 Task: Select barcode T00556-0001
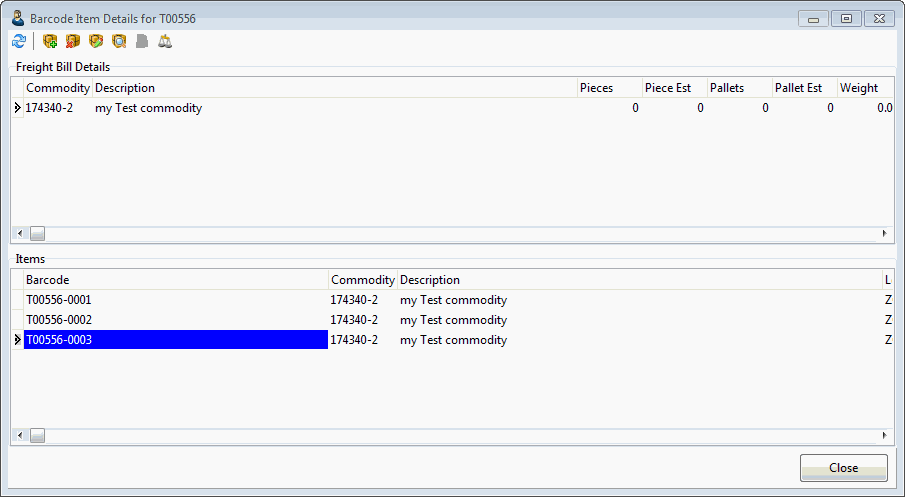coord(176,300)
